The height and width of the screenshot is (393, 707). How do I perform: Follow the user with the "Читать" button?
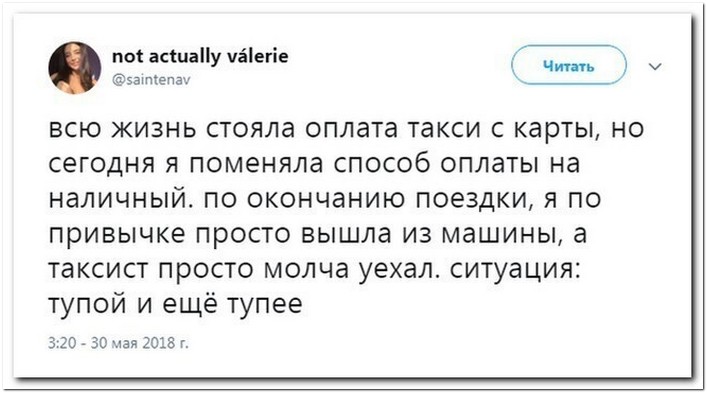(569, 65)
